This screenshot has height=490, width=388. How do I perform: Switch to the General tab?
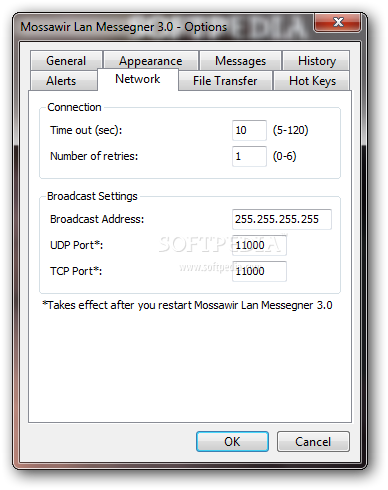click(x=66, y=61)
